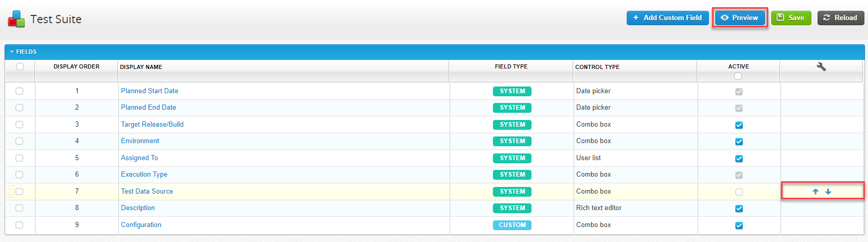
Task: Click User list control type cell
Action: click(x=589, y=158)
